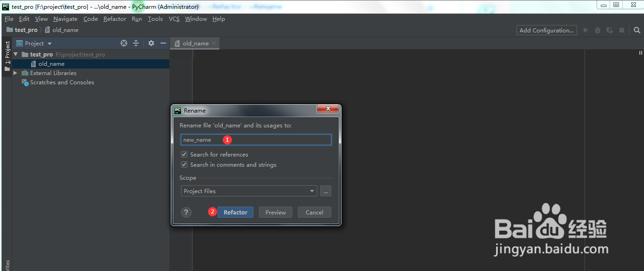Screen dimensions: 644x271
Task: Click the PyCharm icon in the title bar
Action: [x=6, y=6]
